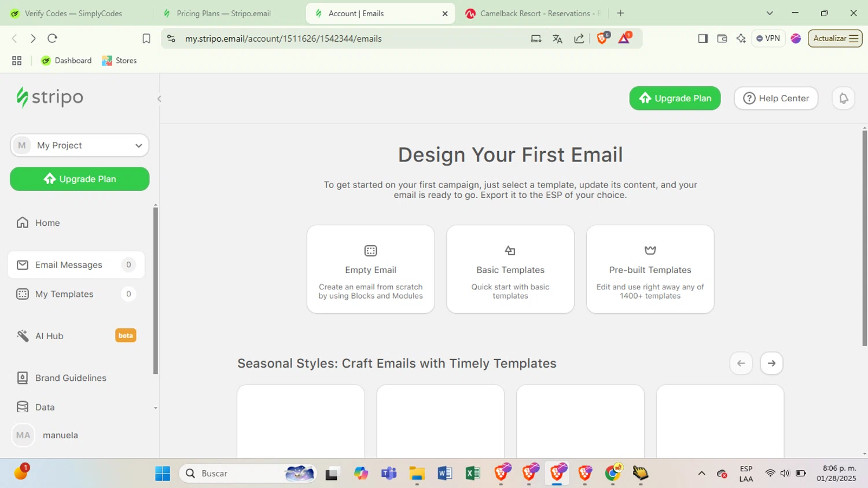The image size is (868, 488).
Task: Open the Leo AI sparkle icon
Action: tap(741, 38)
